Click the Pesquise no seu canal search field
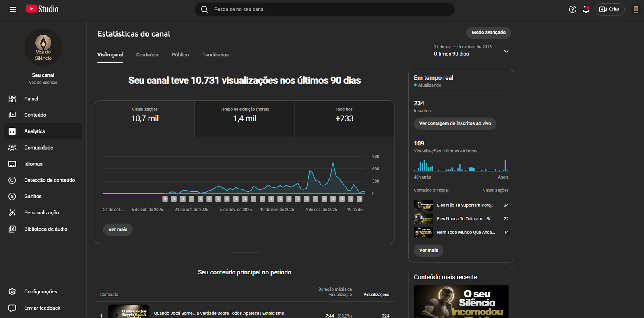The width and height of the screenshot is (644, 318). point(325,9)
